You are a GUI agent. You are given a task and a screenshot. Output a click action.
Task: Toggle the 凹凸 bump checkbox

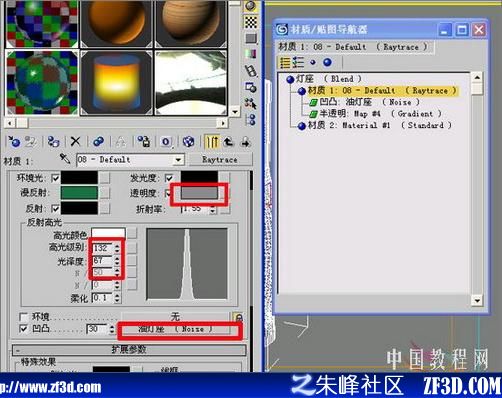click(x=23, y=329)
